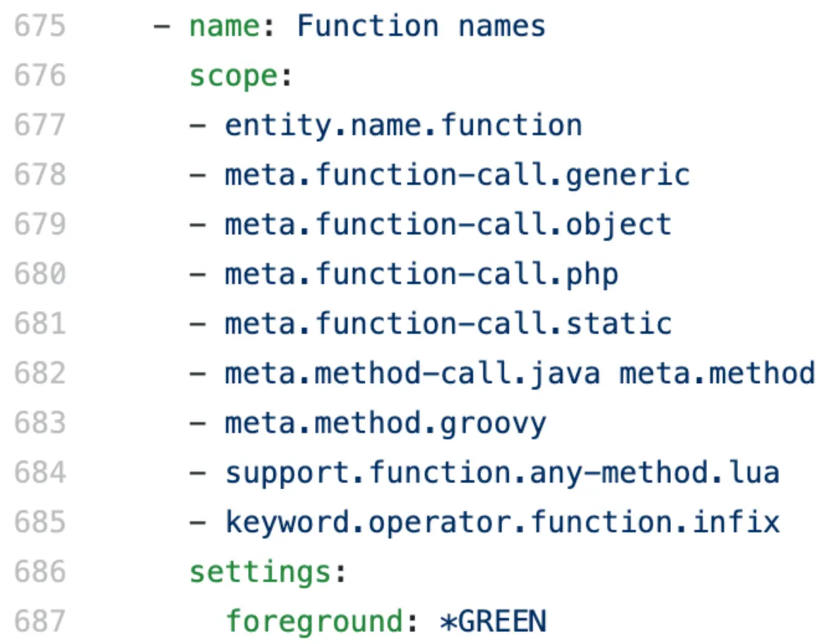The image size is (832, 644).
Task: Click the meta.method-call.java text
Action: click(412, 373)
